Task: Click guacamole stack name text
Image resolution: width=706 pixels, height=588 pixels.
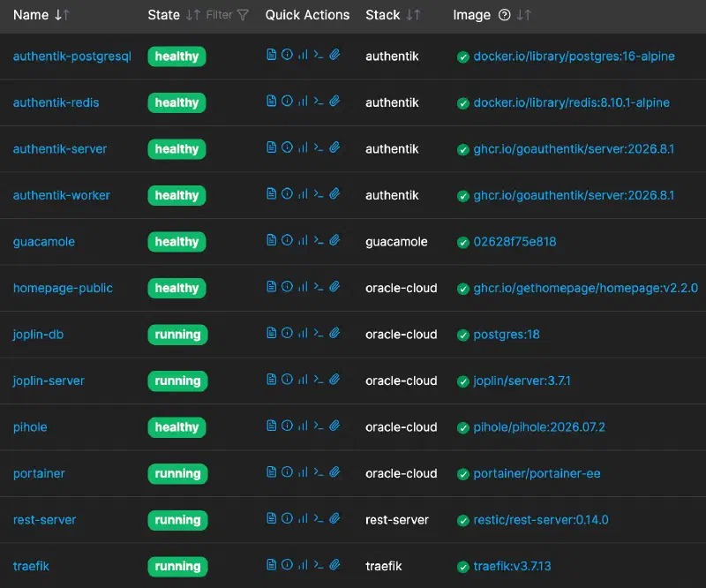Action: pos(396,242)
